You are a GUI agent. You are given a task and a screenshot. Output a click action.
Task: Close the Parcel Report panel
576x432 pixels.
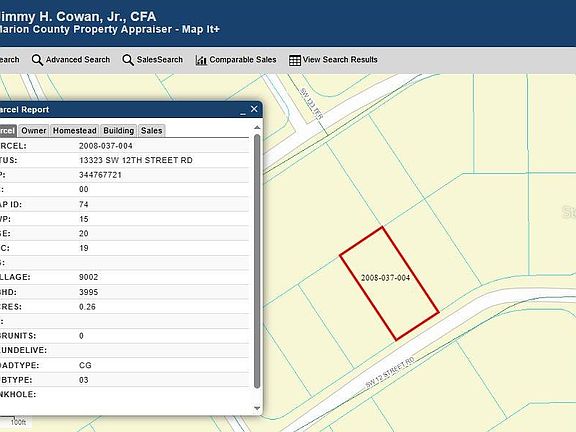pos(254,109)
